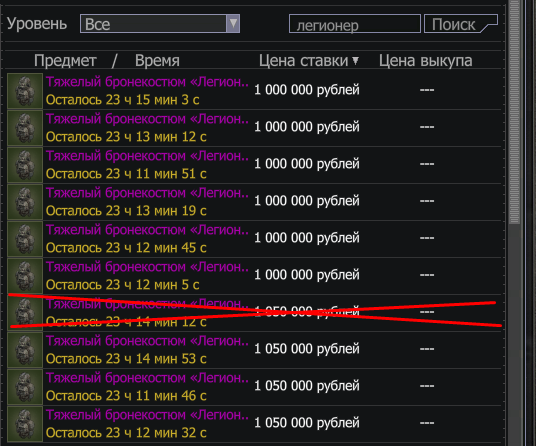Click the Поиск search button
The width and height of the screenshot is (536, 446).
point(460,24)
